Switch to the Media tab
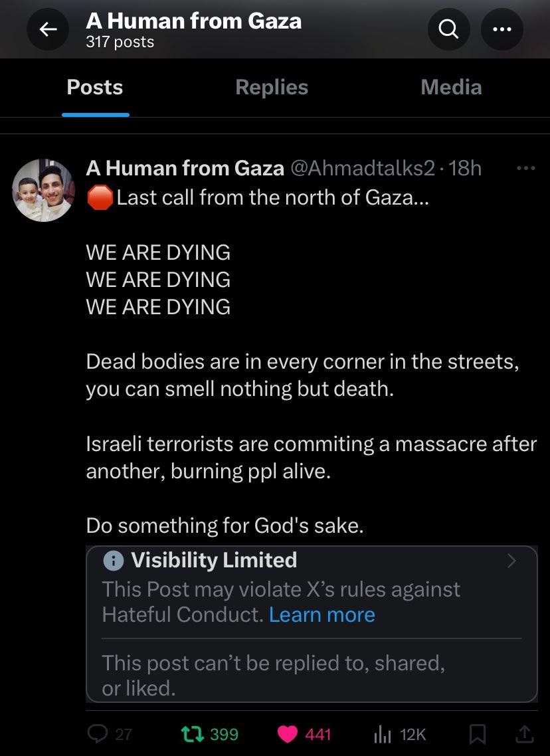This screenshot has width=550, height=756. click(451, 87)
